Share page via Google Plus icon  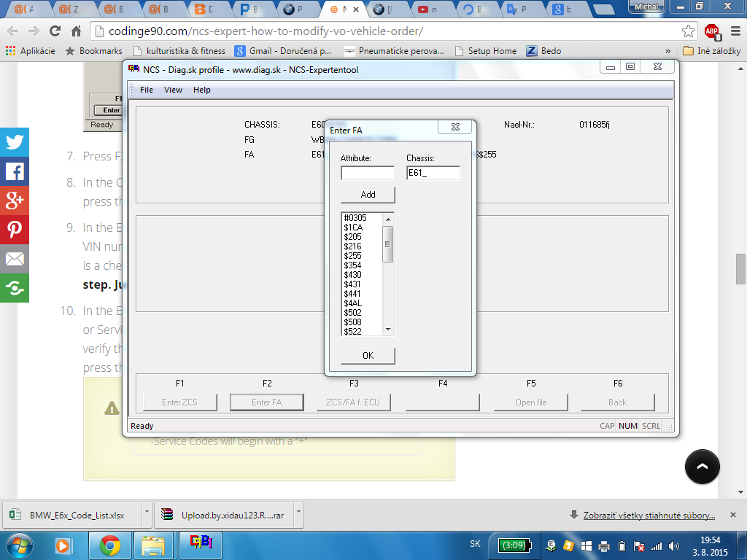coord(15,201)
